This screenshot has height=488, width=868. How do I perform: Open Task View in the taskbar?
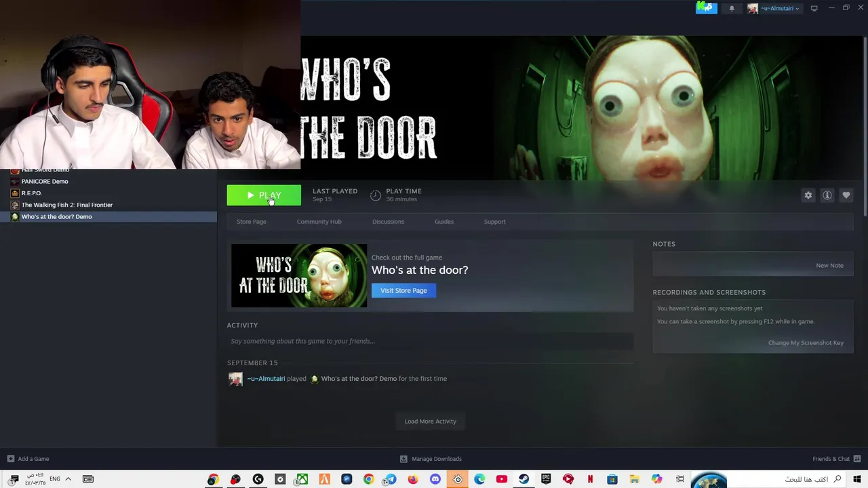679,479
